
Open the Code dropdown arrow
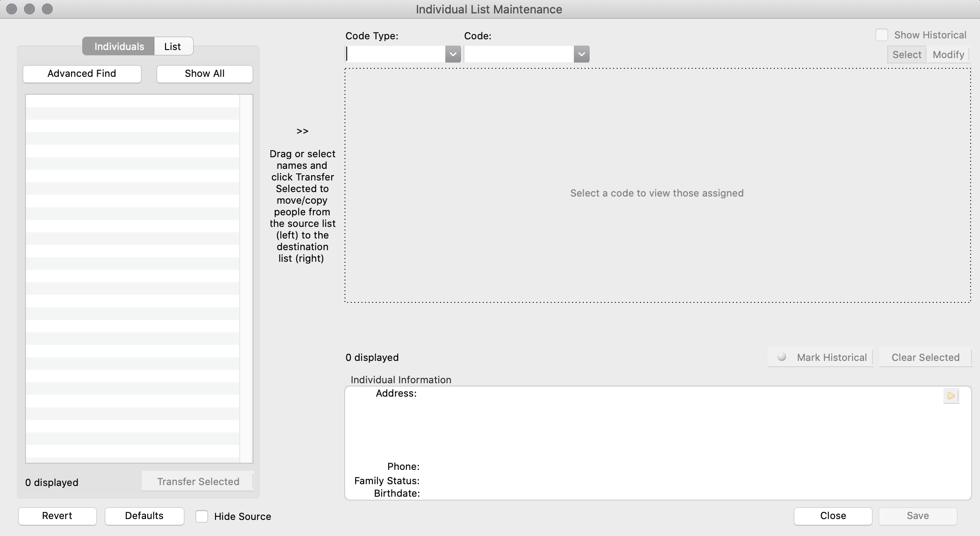click(581, 54)
